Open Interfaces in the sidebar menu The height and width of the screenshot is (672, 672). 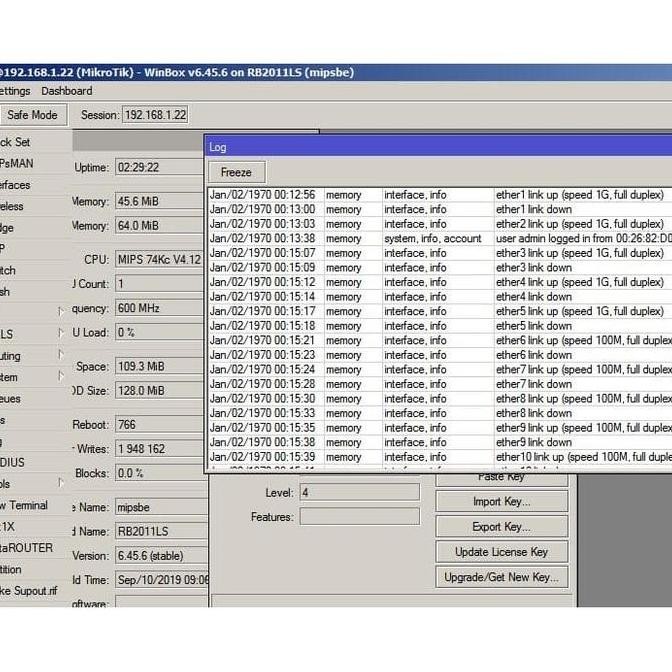pos(15,185)
